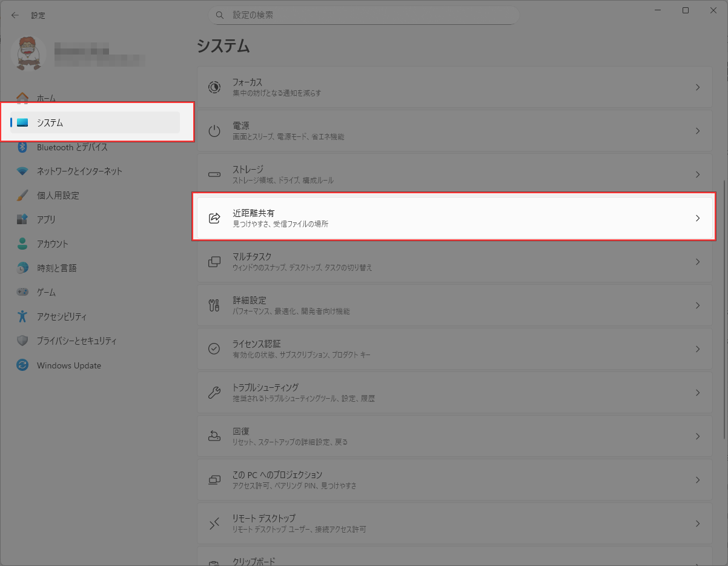Viewport: 728px width, 566px height.
Task: Click the troubleshooting (トラブルシューティング) wrench icon
Action: 214,393
